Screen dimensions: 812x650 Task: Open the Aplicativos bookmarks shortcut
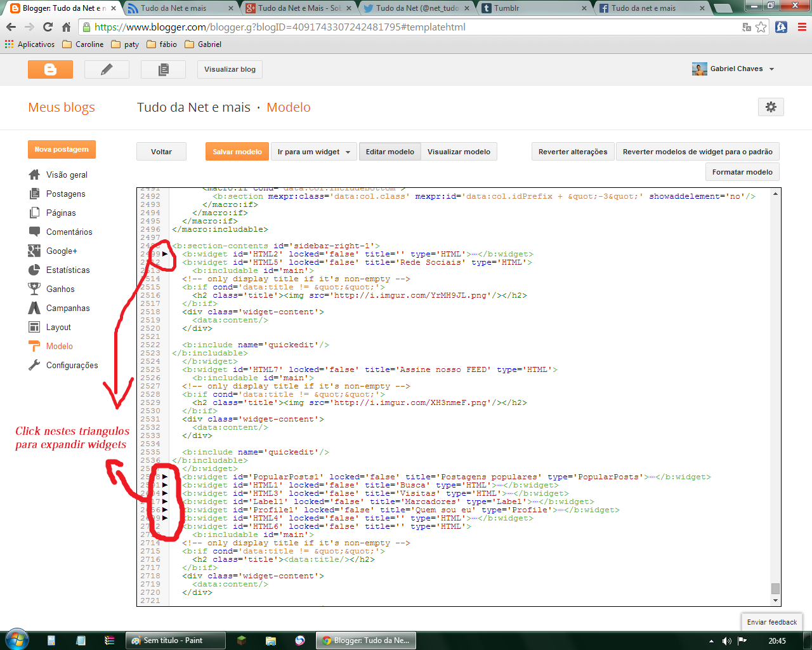pos(30,44)
